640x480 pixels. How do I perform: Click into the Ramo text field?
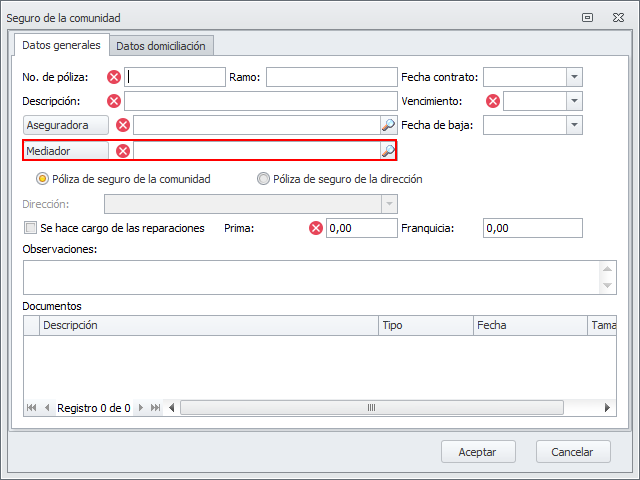(331, 77)
